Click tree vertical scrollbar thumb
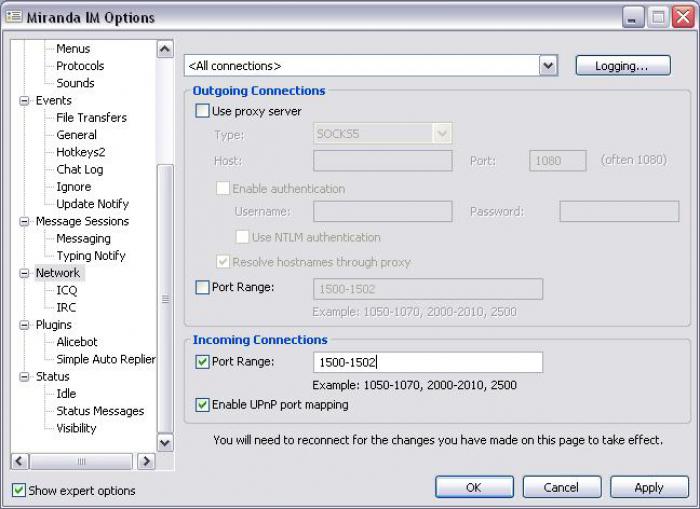Viewport: 700px width, 509px height. point(165,299)
